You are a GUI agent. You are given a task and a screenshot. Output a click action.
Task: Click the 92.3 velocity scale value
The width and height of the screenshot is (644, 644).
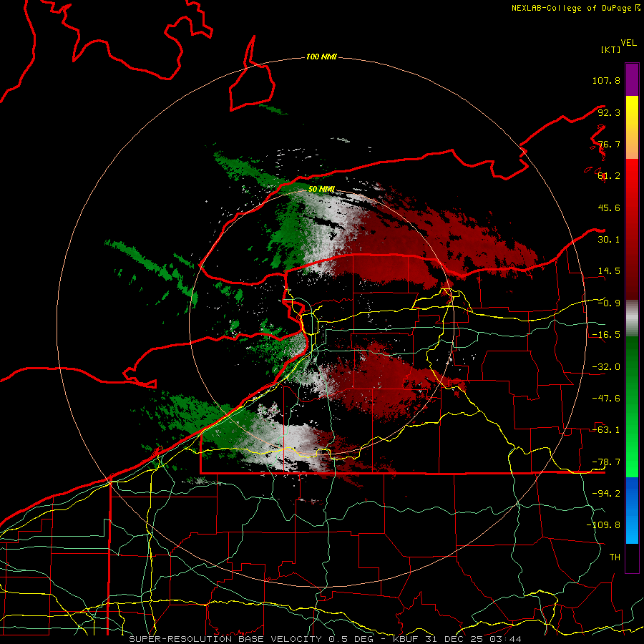click(609, 112)
